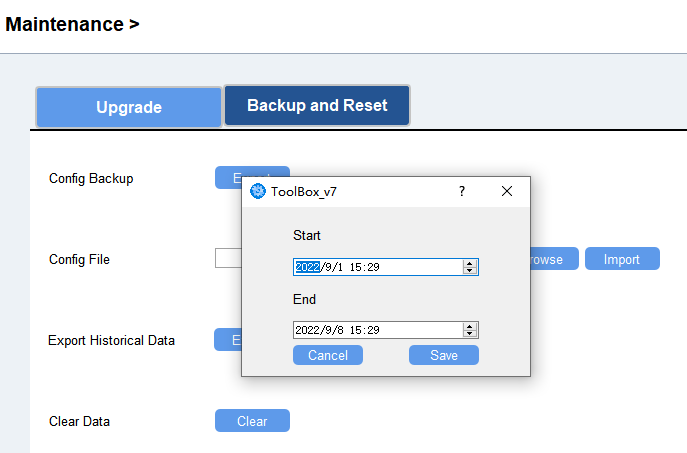Click the question mark help button

point(461,191)
